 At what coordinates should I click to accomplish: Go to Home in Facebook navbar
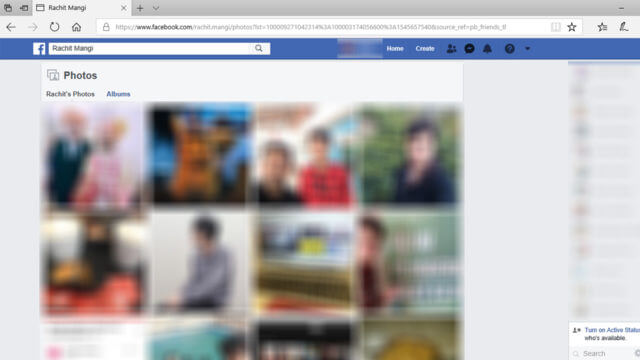pos(395,49)
